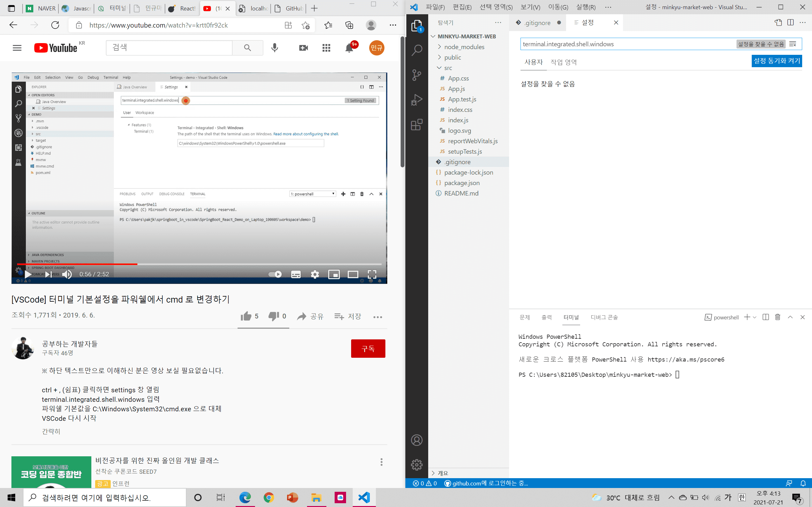Viewport: 812px width, 507px height.
Task: Click the YouTube notifications bell
Action: coord(349,48)
